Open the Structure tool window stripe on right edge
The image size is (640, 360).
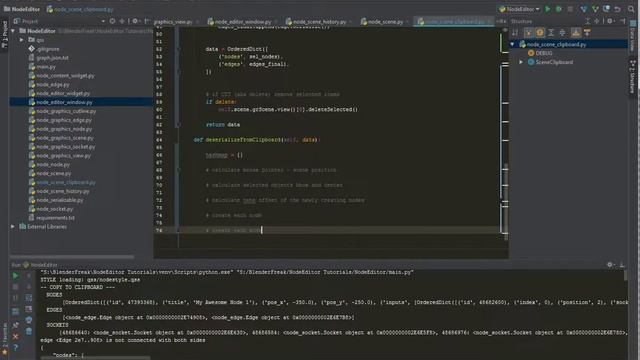coord(633,76)
